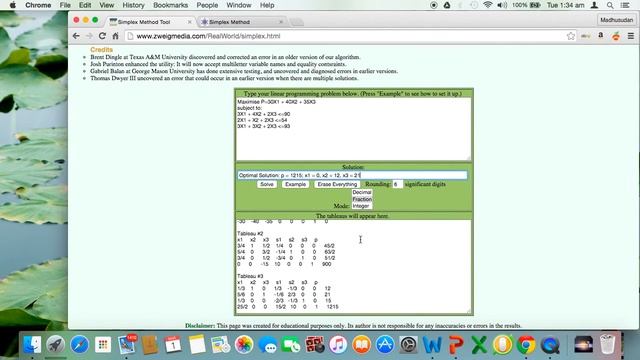Launch Microsoft Excel from the dock
The image size is (640, 360).
(479, 344)
